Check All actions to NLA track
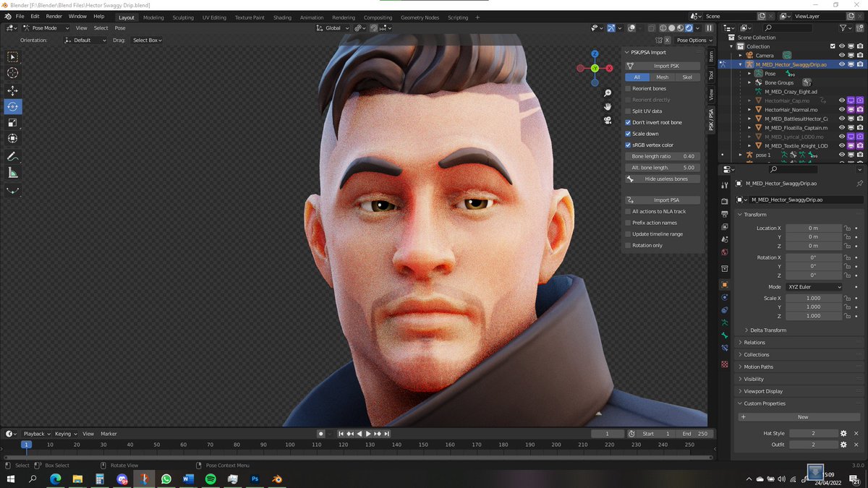868x488 pixels. point(628,211)
